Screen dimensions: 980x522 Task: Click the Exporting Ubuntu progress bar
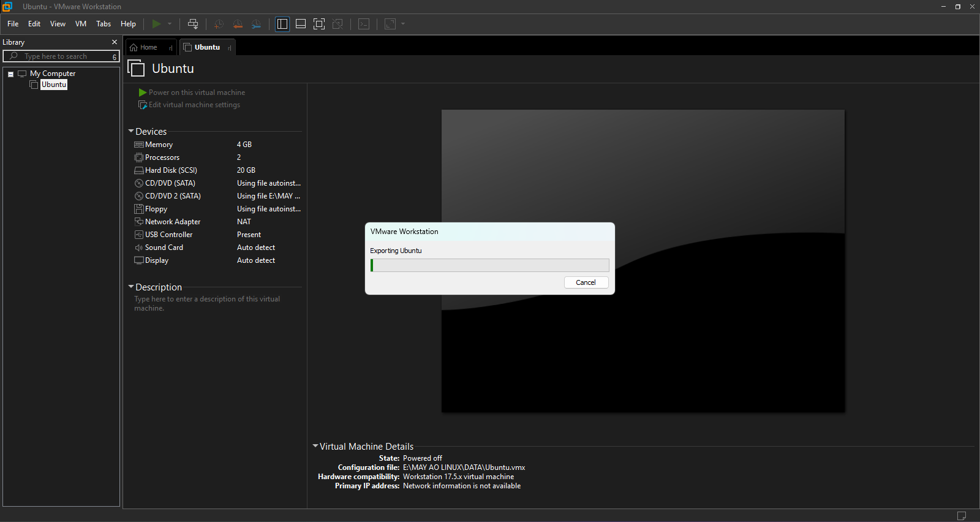tap(490, 265)
